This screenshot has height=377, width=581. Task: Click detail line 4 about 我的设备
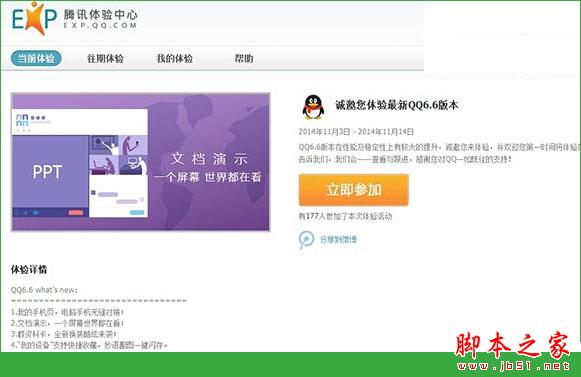point(89,345)
